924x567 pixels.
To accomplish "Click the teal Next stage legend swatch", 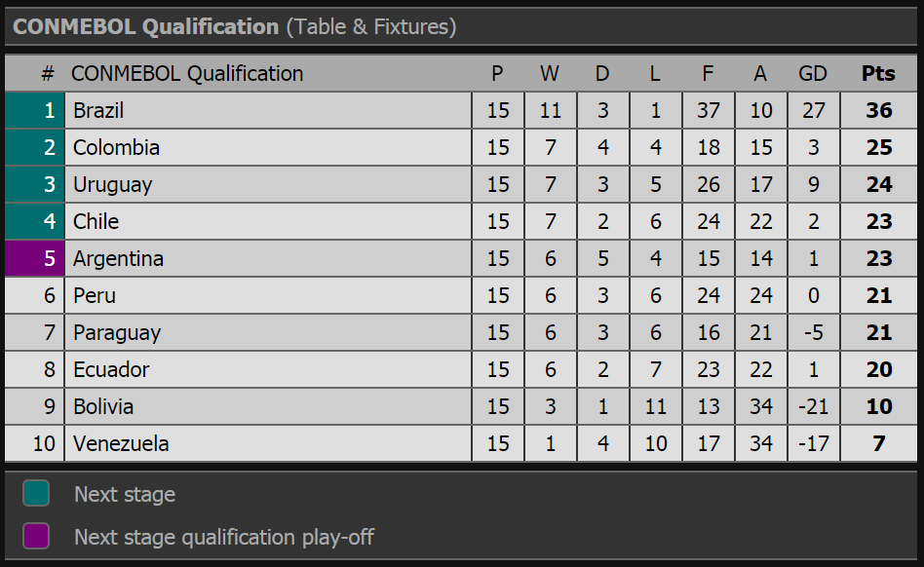I will [x=36, y=493].
